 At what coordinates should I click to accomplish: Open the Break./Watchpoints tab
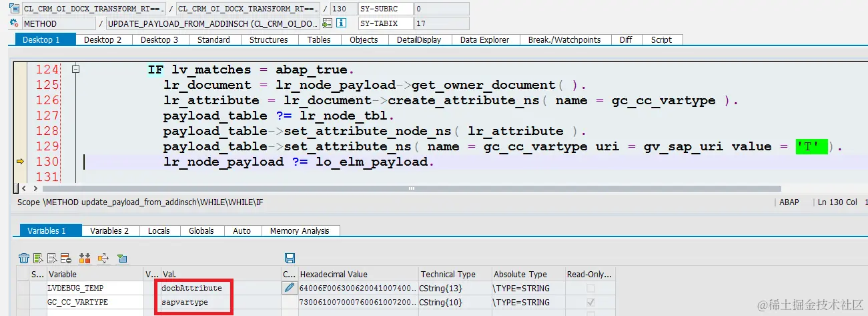tap(564, 40)
